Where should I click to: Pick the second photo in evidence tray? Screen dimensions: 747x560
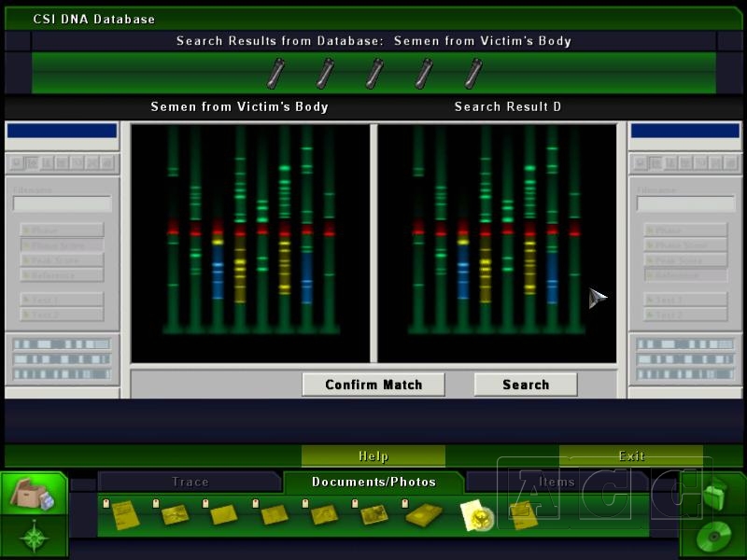(175, 515)
